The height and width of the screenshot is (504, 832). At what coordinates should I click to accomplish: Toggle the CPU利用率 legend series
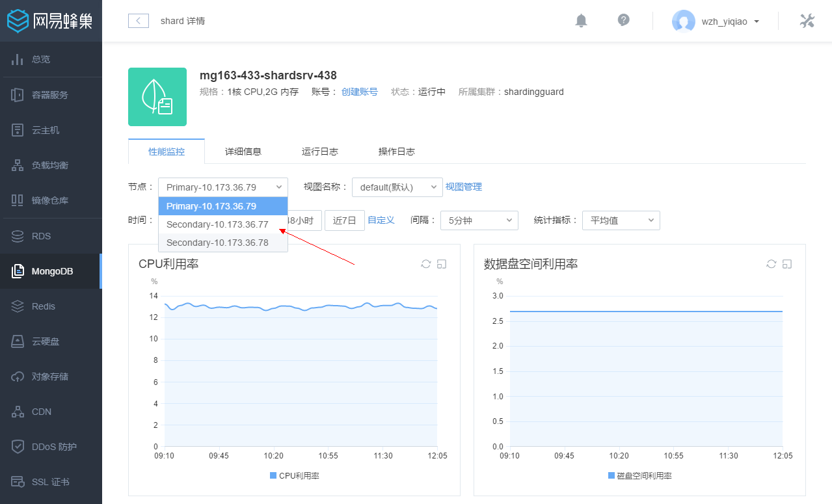pos(294,476)
